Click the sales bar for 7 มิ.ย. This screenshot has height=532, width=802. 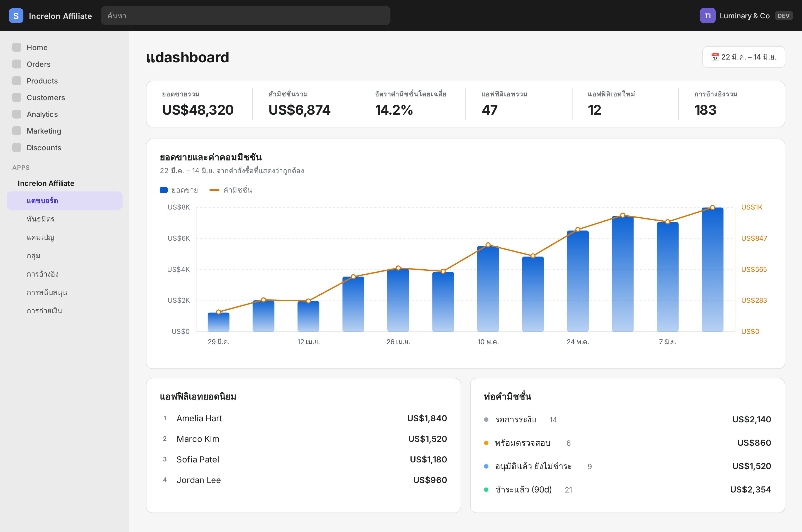click(667, 277)
